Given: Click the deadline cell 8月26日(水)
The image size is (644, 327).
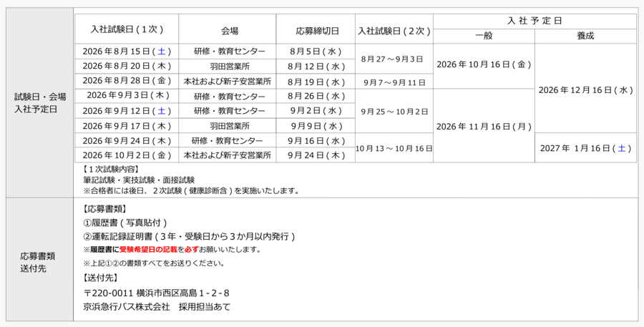Looking at the screenshot, I should (x=316, y=96).
